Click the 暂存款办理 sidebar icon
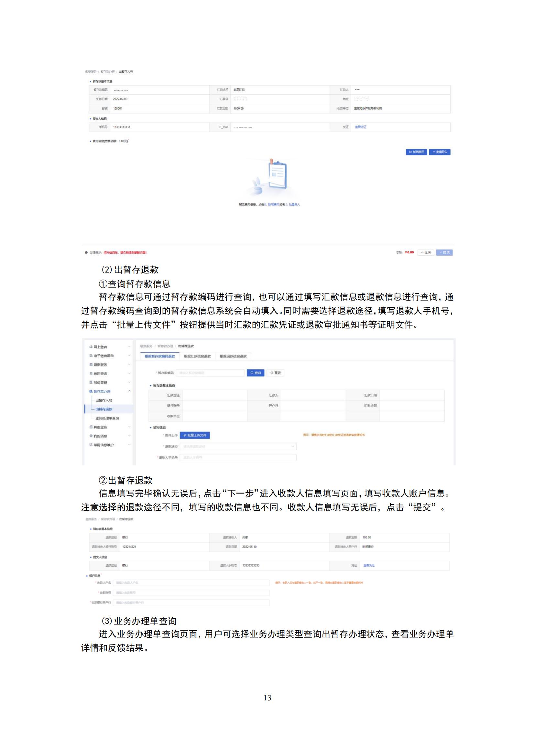 (91, 391)
